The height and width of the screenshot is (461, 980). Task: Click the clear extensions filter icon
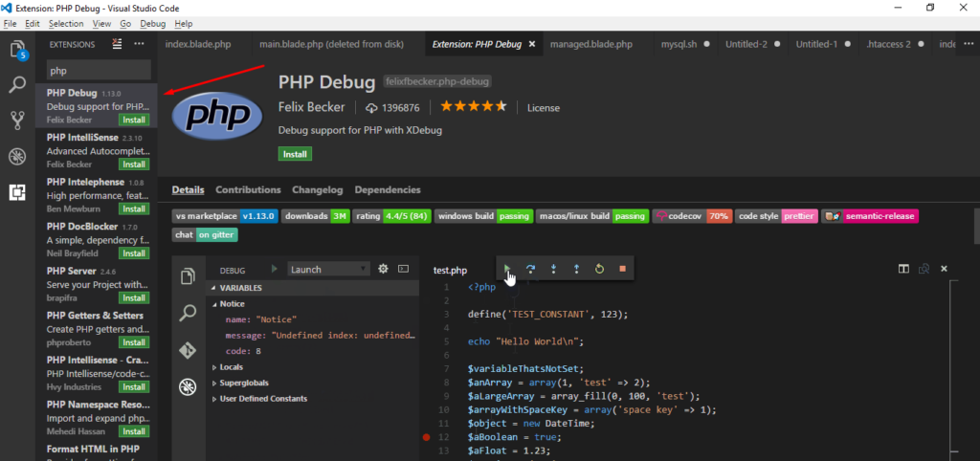click(x=117, y=44)
